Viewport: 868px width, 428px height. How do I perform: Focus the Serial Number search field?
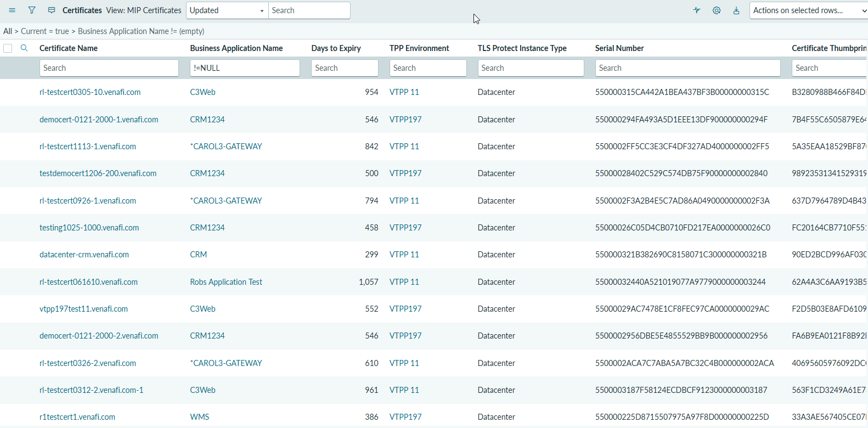point(687,68)
